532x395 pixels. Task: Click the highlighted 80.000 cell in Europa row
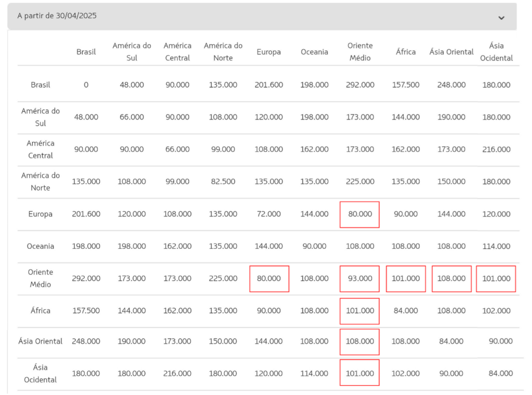tap(360, 214)
